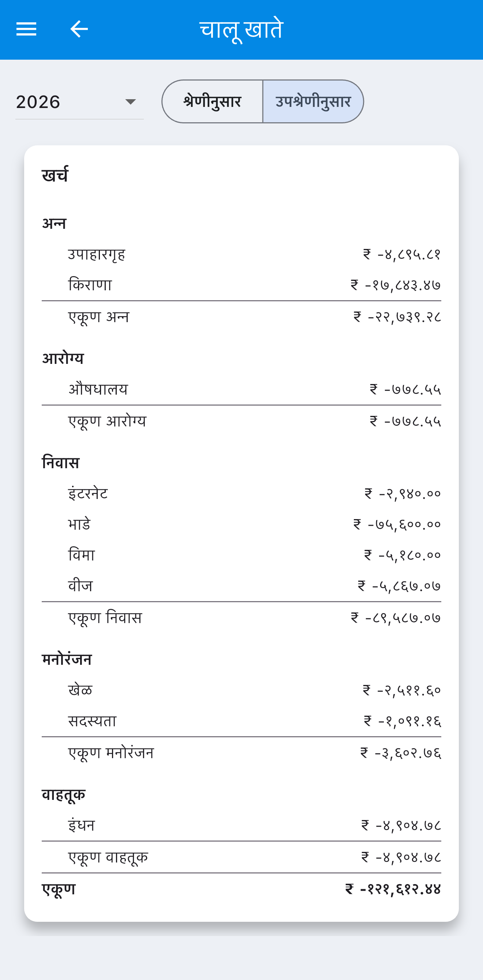Open the सदस्यता subscription entry
The width and height of the screenshot is (483, 980).
coord(241,721)
